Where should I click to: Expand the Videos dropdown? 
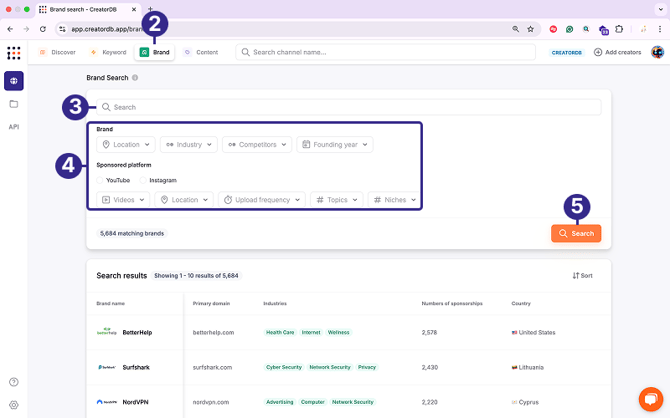click(x=123, y=200)
